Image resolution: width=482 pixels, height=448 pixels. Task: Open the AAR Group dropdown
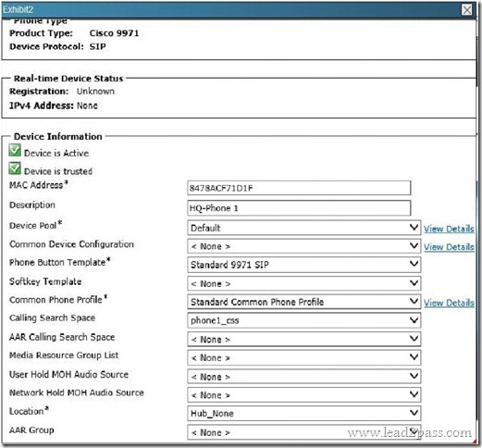pyautogui.click(x=303, y=432)
